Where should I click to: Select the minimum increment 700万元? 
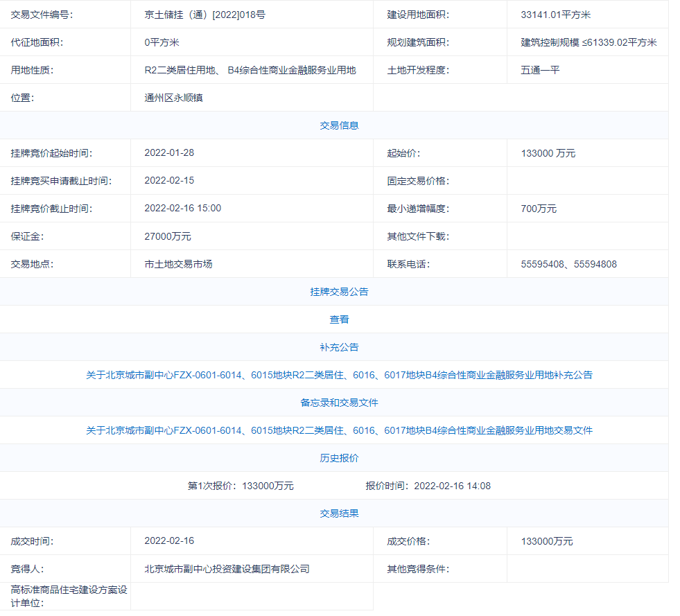click(539, 209)
